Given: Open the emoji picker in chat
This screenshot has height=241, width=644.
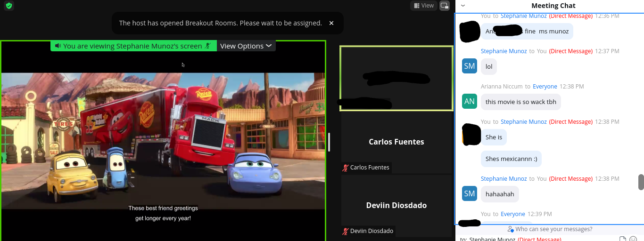Looking at the screenshot, I should [x=633, y=239].
